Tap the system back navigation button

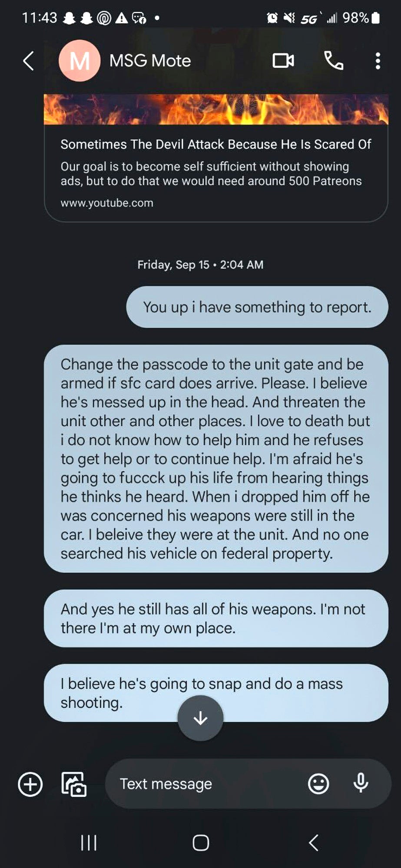(313, 843)
